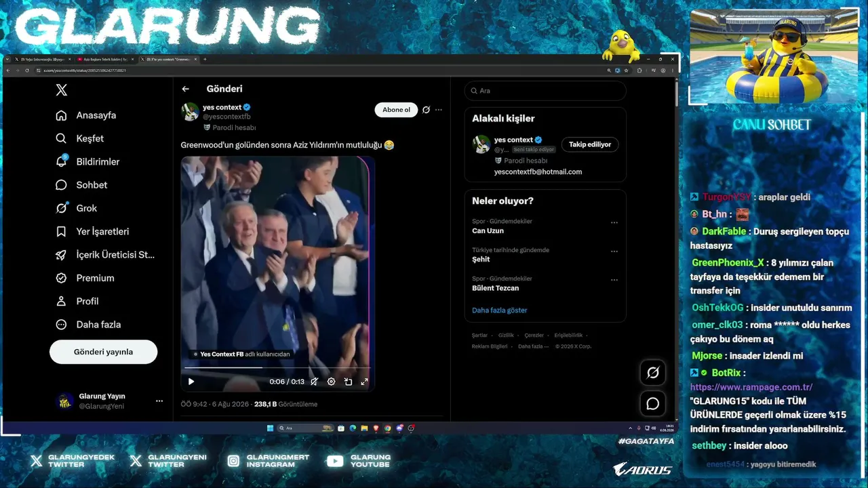Open the Çerezler footer link
868x488 pixels.
click(534, 335)
